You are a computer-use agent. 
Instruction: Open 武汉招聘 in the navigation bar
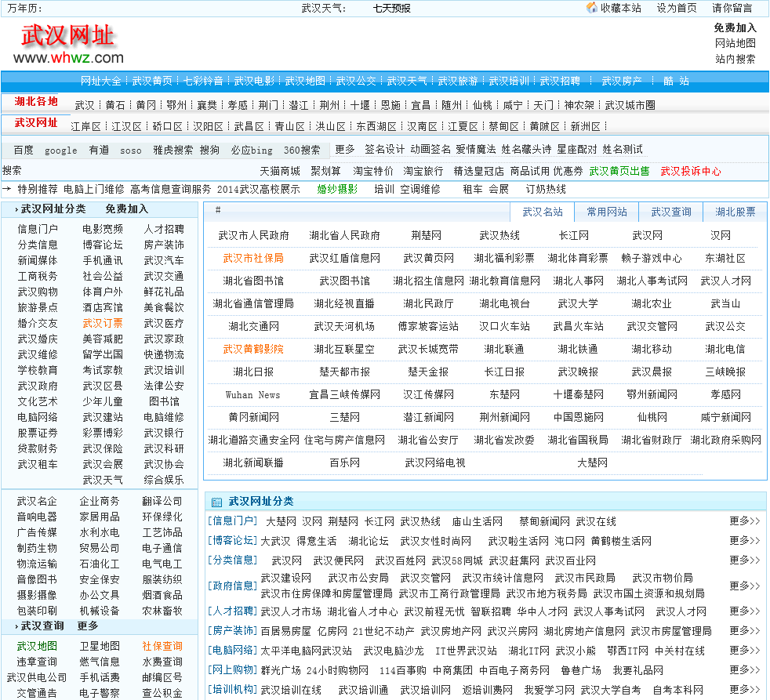pos(560,81)
